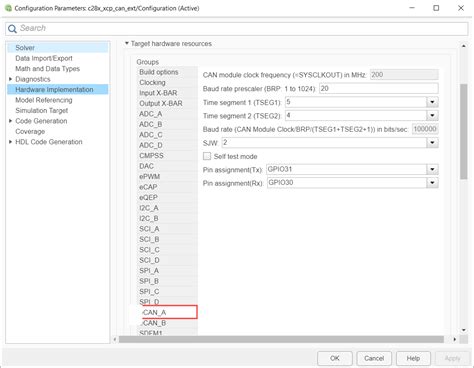Open Data Import/Export settings
The width and height of the screenshot is (474, 368).
[x=44, y=58]
